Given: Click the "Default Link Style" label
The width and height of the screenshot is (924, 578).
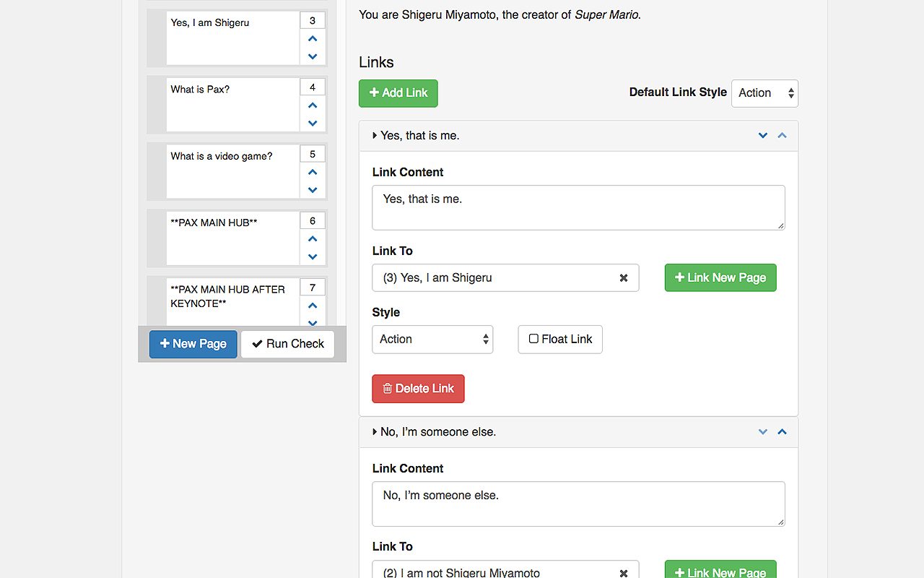Looking at the screenshot, I should pyautogui.click(x=678, y=92).
